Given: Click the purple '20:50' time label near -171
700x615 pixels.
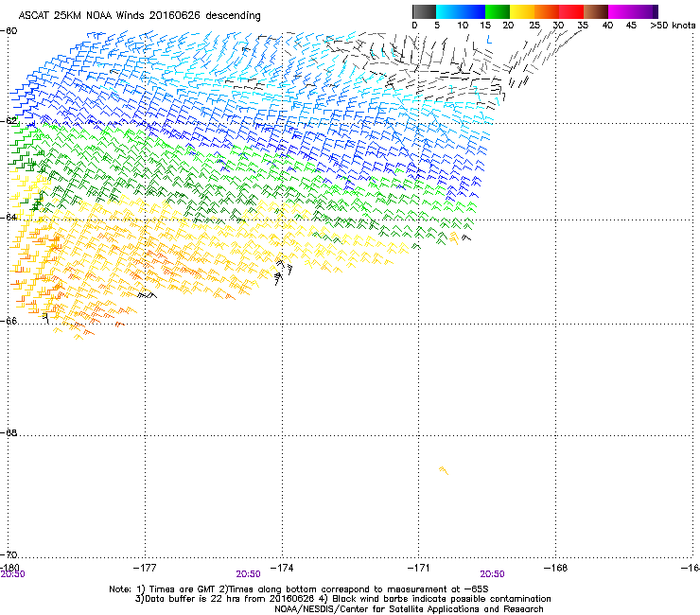Looking at the screenshot, I should pyautogui.click(x=492, y=574).
